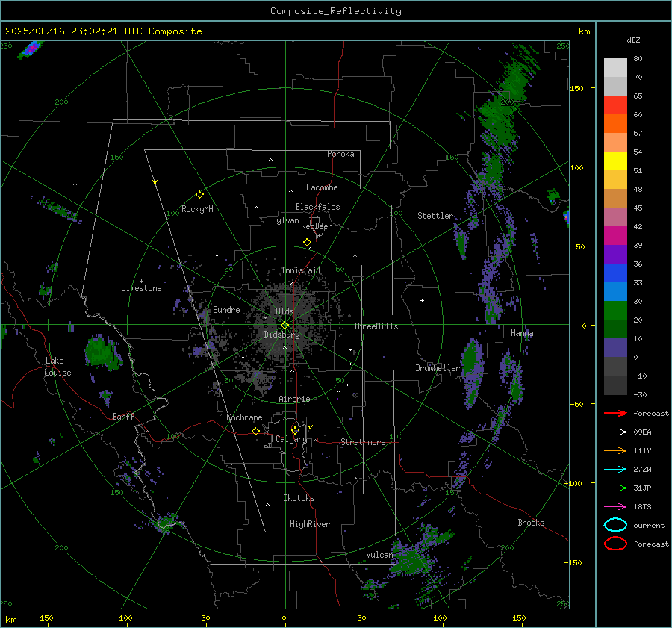Click the dBZ legend heading
672x628 pixels.
click(x=633, y=40)
